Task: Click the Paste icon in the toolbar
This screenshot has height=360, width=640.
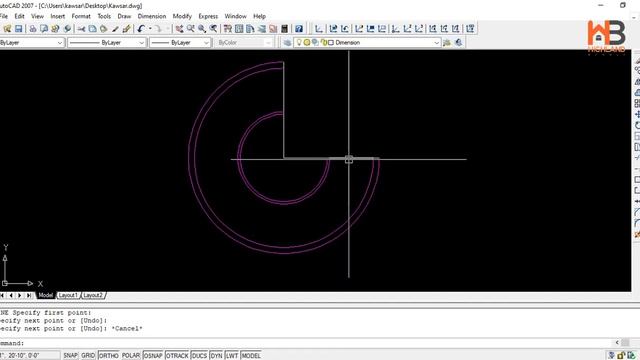Action: [104, 29]
